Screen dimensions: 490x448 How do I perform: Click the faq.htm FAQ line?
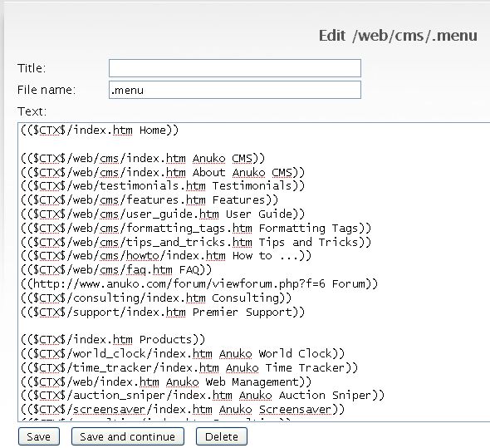(116, 270)
